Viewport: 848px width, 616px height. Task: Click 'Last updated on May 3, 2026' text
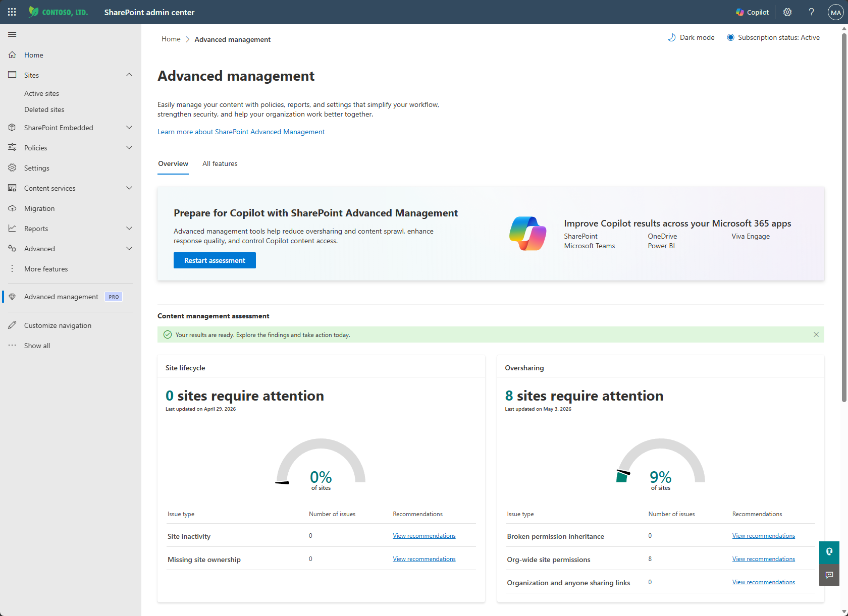538,409
